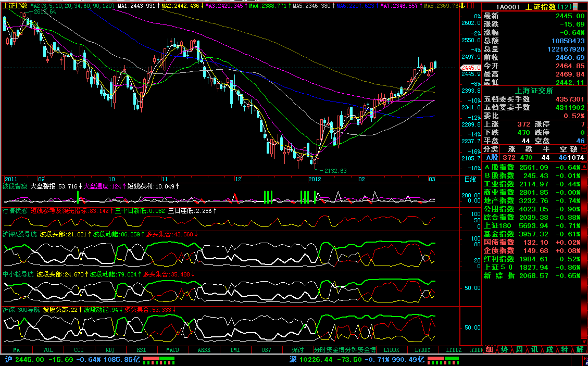Select 国债指数 row in index list
The image size is (588, 366).
click(x=499, y=242)
